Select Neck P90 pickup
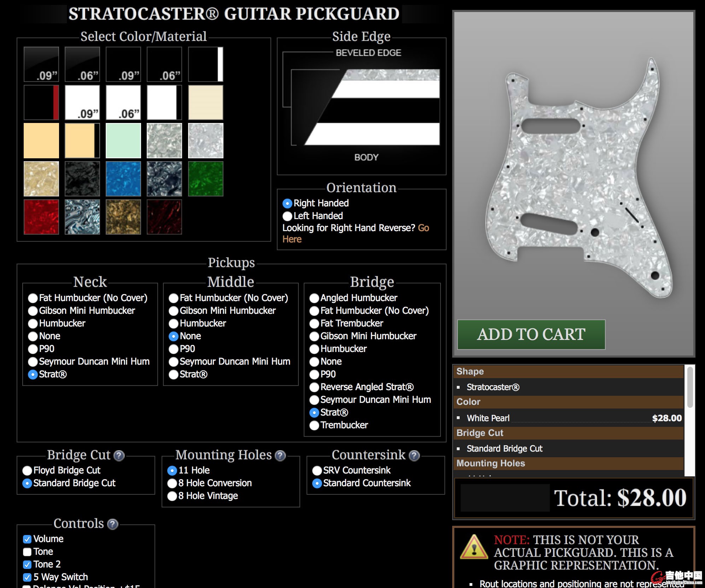The image size is (705, 588). [33, 349]
